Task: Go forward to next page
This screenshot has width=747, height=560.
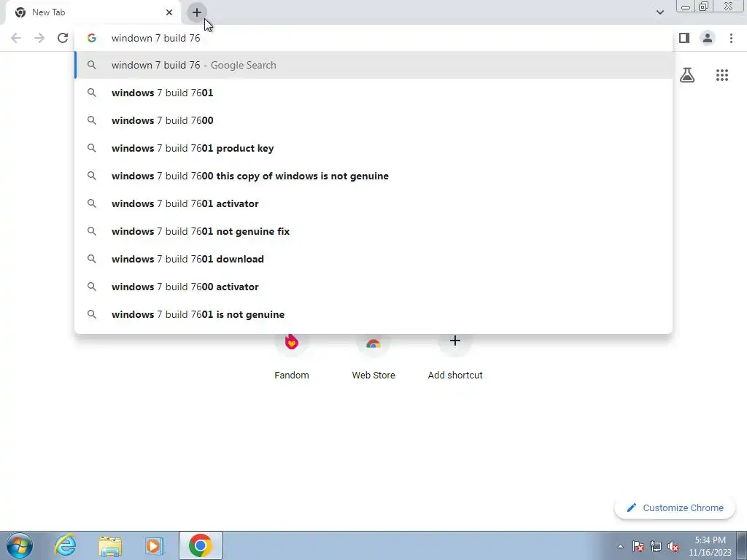Action: [39, 38]
